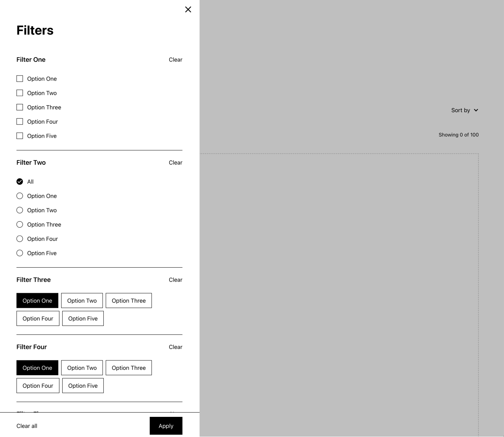Click the Showing 0 of 100 text

459,135
